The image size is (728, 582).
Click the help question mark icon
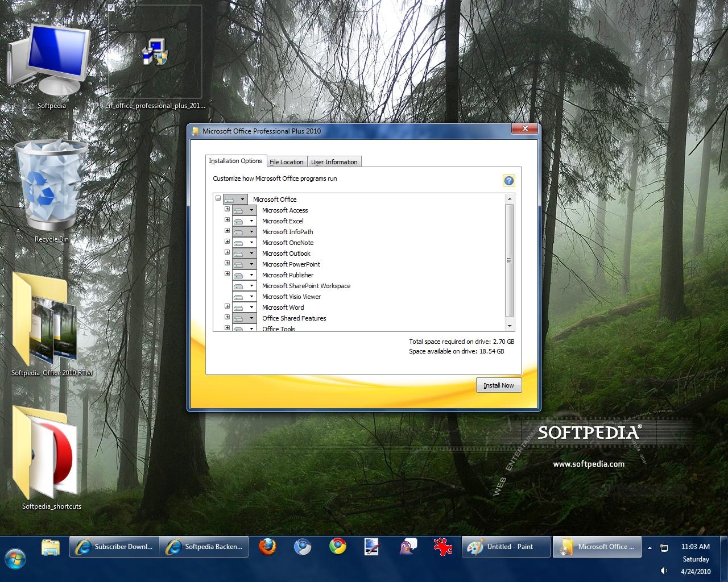pos(508,181)
